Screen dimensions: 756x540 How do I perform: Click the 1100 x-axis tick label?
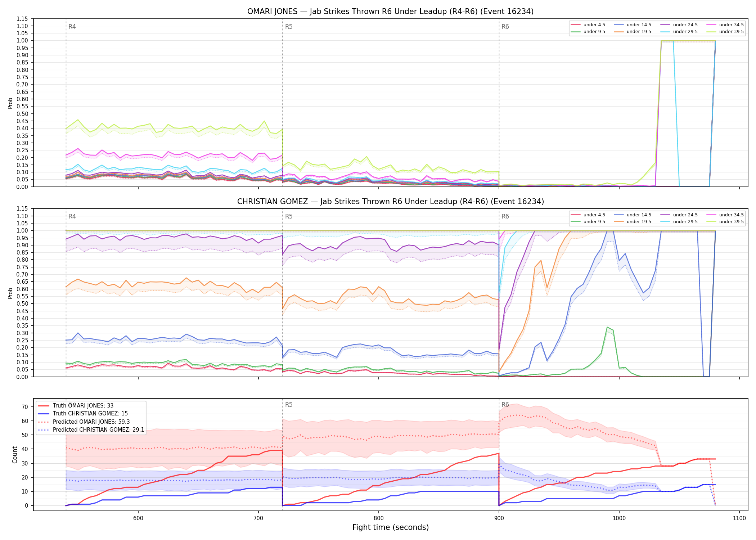tap(739, 518)
